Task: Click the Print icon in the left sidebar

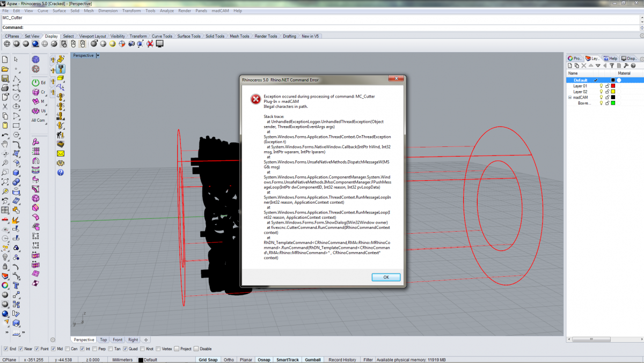Action: pos(5,88)
